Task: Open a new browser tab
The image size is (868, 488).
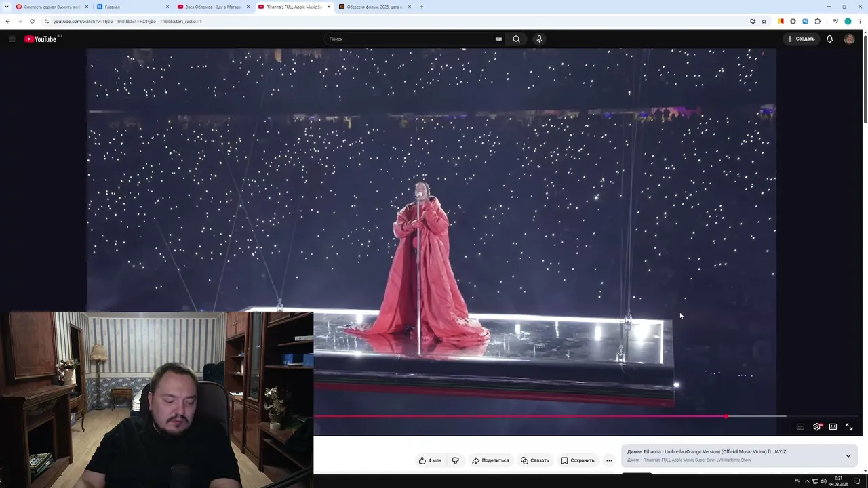Action: (x=422, y=7)
